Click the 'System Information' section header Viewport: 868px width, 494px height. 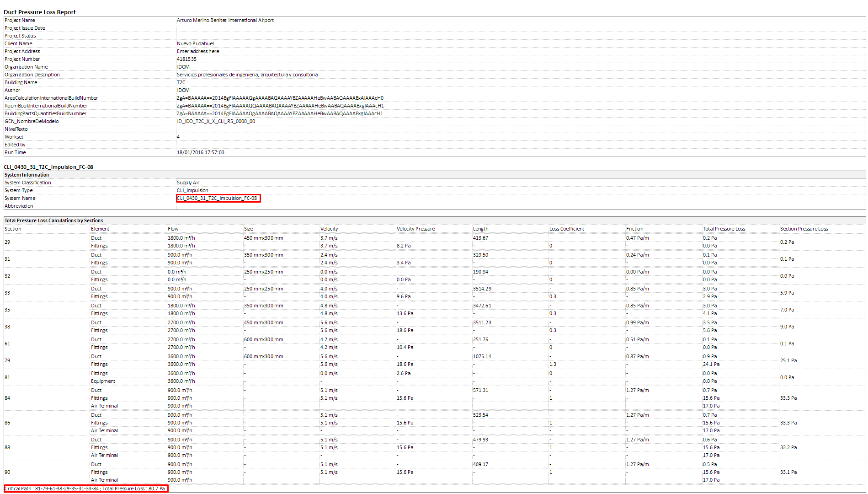click(27, 175)
